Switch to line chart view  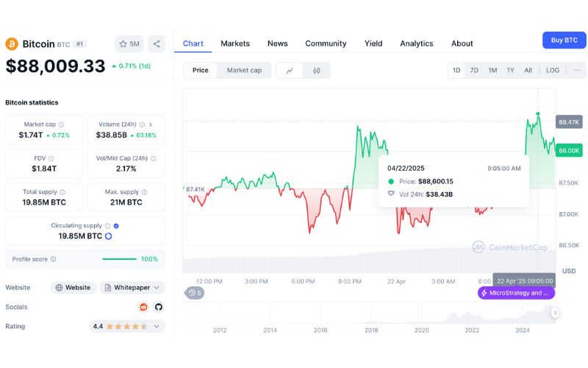coord(290,71)
